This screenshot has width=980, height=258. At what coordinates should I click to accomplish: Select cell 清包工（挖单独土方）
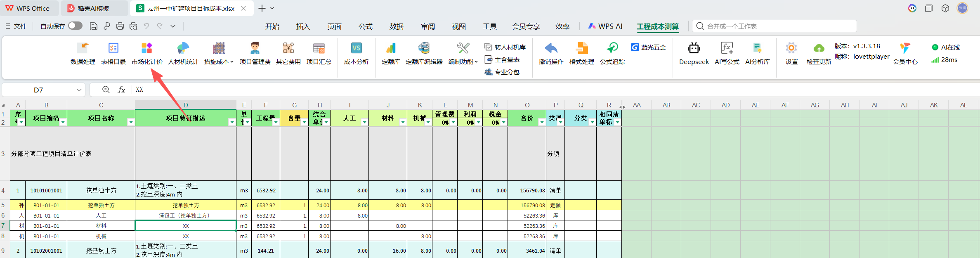click(186, 215)
